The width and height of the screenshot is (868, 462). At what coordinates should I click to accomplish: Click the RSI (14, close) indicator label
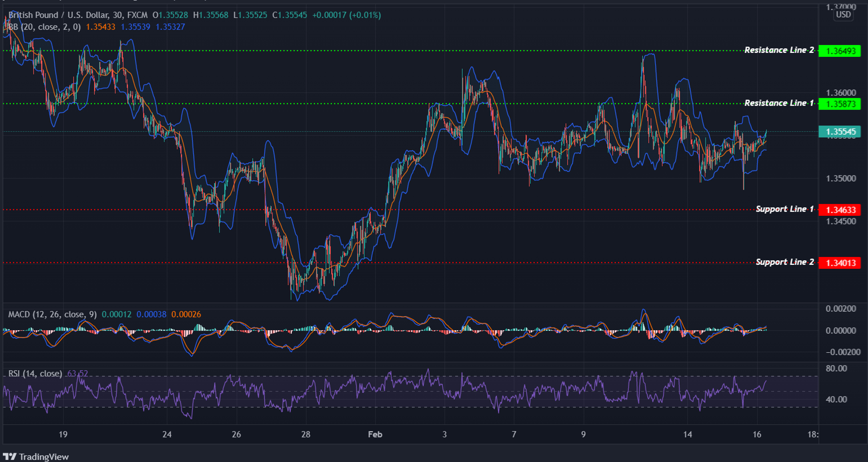(x=35, y=374)
